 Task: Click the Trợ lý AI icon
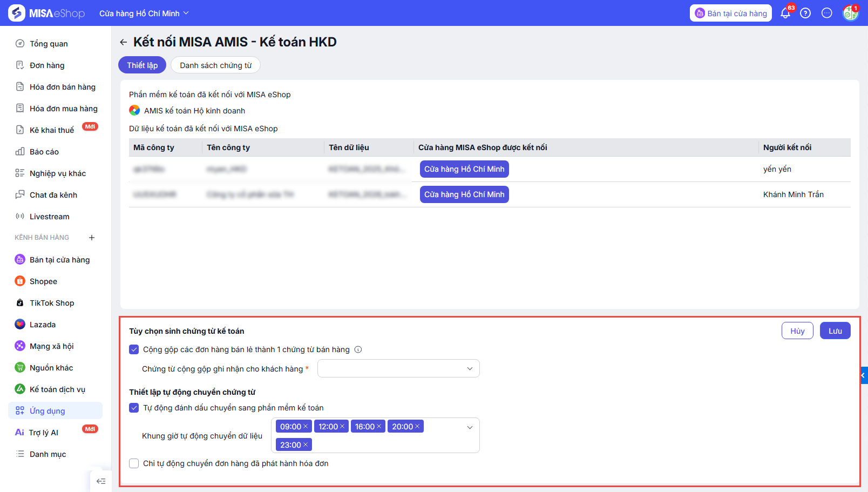(20, 433)
